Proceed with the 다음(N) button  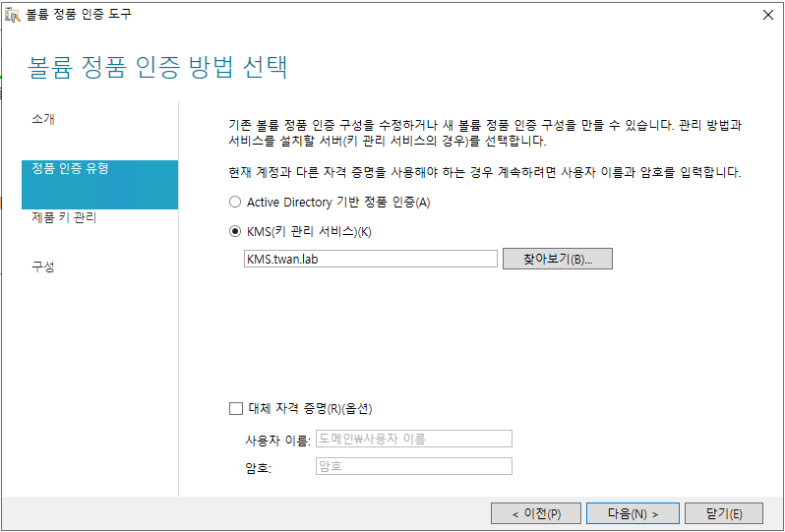(x=633, y=513)
